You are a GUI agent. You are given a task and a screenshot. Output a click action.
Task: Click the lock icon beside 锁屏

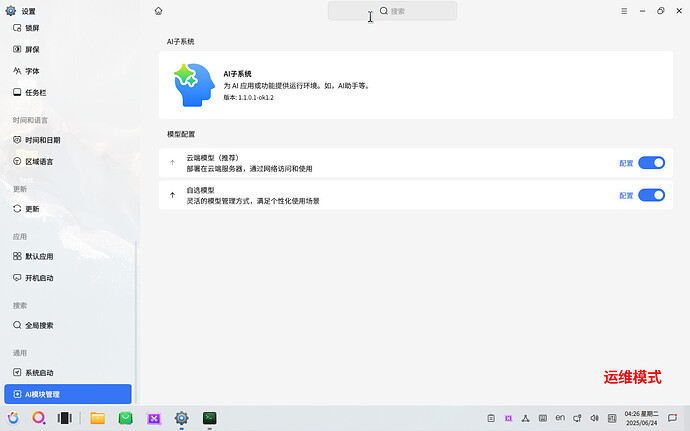coord(17,28)
